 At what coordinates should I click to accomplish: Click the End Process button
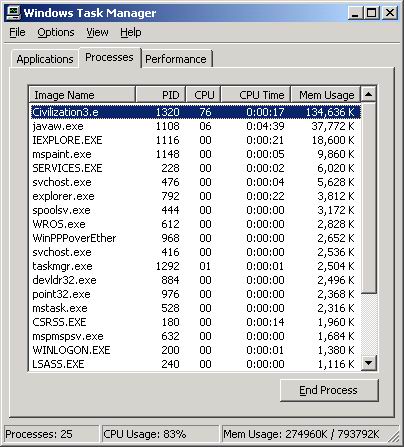point(329,390)
